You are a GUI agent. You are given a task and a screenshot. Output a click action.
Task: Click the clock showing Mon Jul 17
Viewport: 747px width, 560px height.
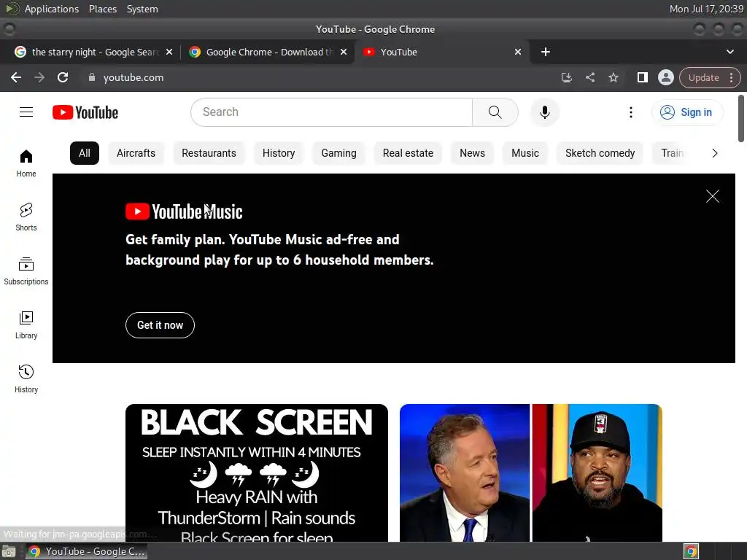pyautogui.click(x=706, y=9)
